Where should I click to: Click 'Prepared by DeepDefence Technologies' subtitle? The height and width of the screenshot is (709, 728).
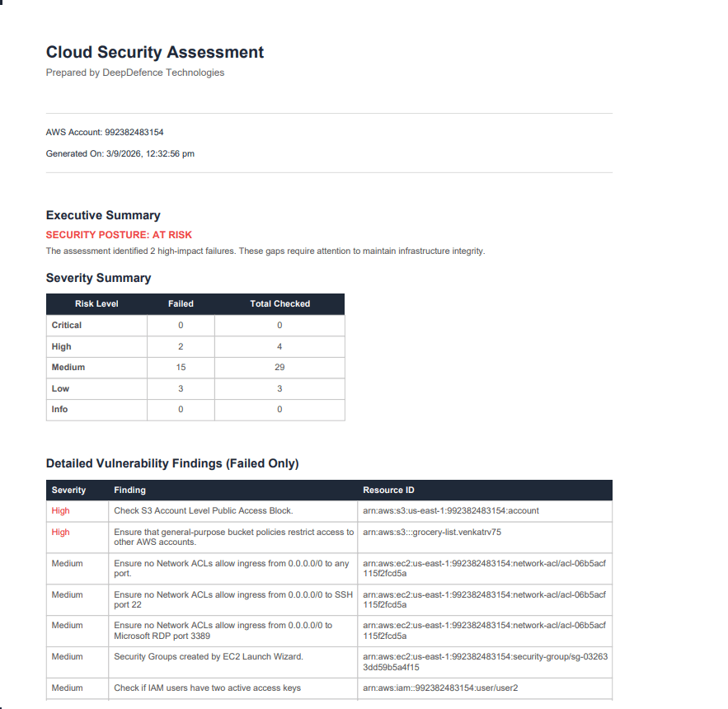[135, 73]
